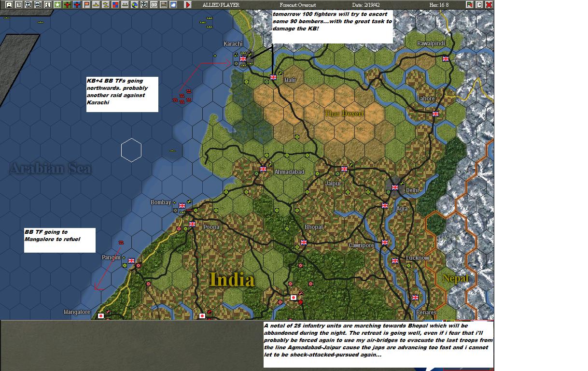
Task: Open the document list report icon
Action: pos(19,5)
